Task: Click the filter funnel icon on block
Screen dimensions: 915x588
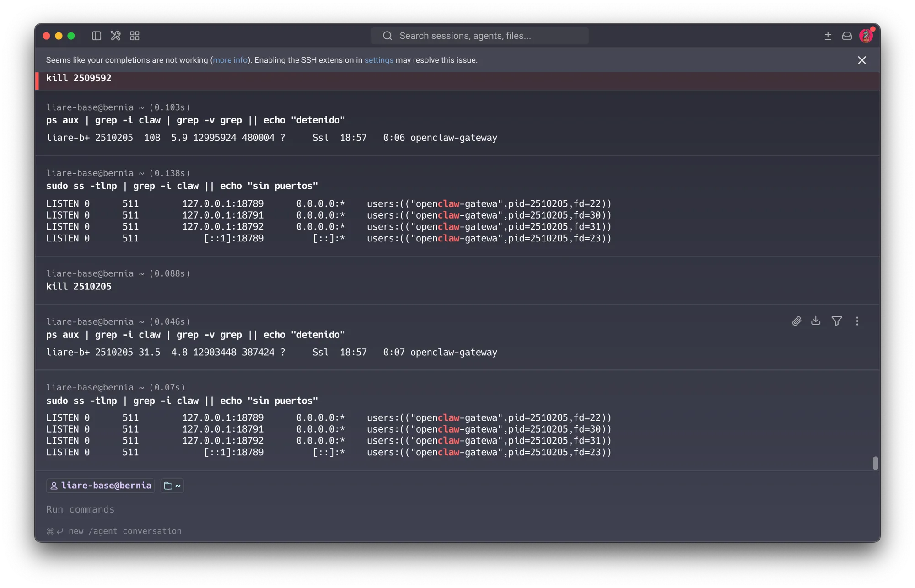Action: point(836,321)
